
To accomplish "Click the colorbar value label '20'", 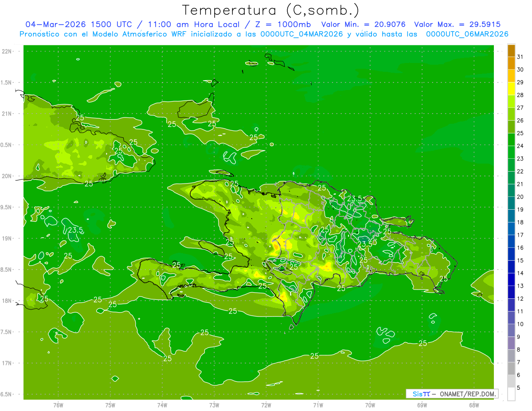I will click(520, 197).
